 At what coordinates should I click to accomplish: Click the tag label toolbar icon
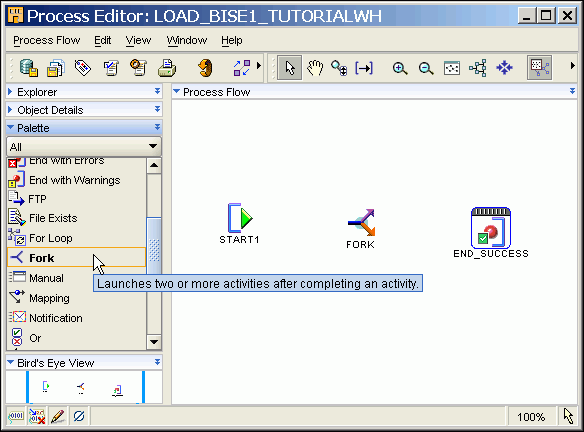click(x=83, y=68)
